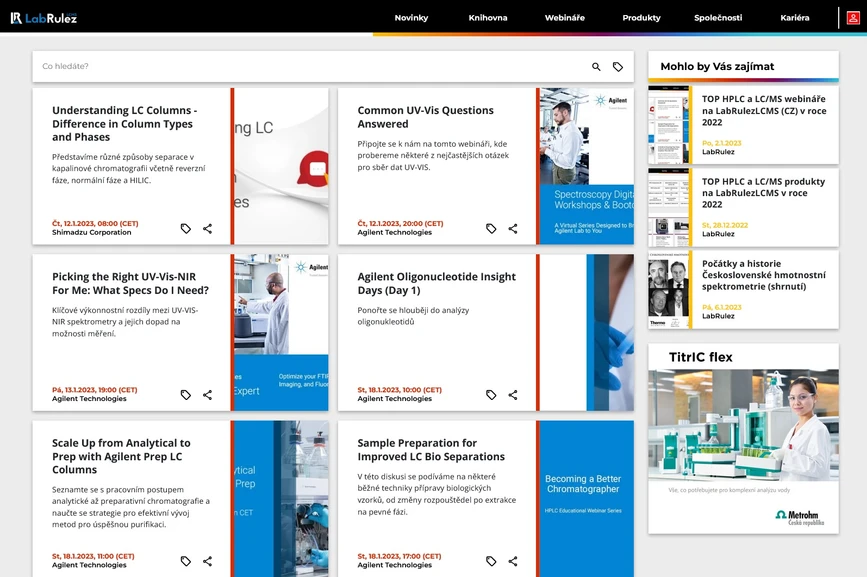
Task: Open the Novinky menu
Action: pos(411,18)
